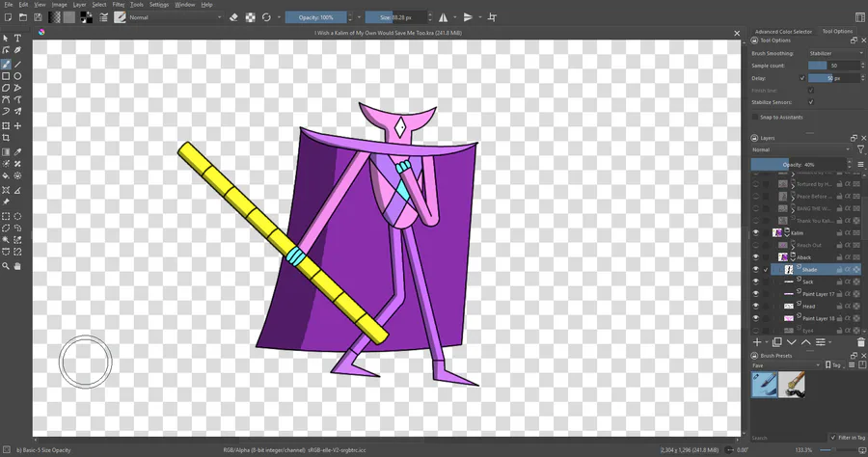This screenshot has width=868, height=457.
Task: Open the Settings menu
Action: coord(159,5)
